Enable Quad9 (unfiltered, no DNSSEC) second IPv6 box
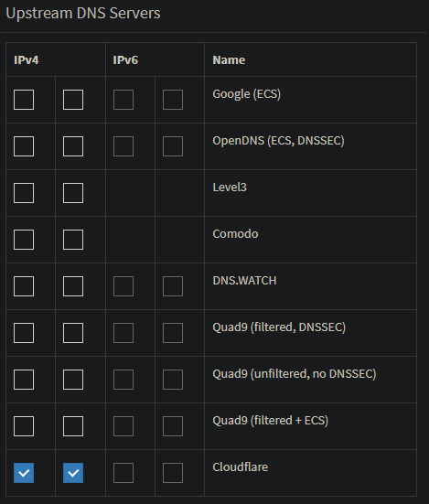 pos(173,380)
